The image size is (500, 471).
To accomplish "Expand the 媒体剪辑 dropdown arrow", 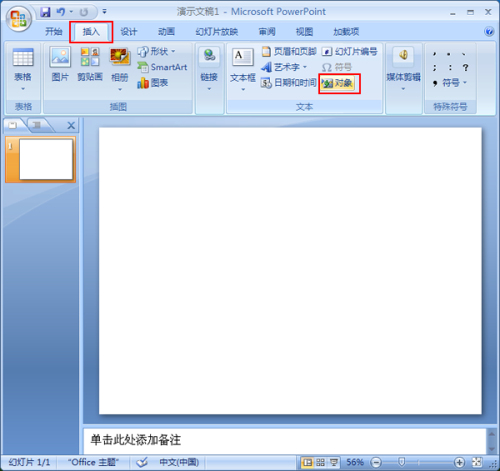I will [x=403, y=89].
